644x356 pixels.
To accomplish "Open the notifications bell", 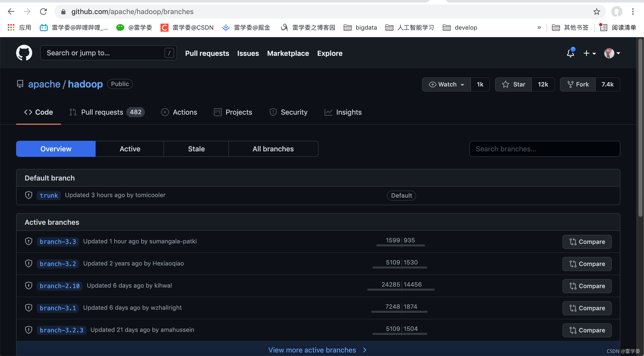I will pyautogui.click(x=571, y=53).
